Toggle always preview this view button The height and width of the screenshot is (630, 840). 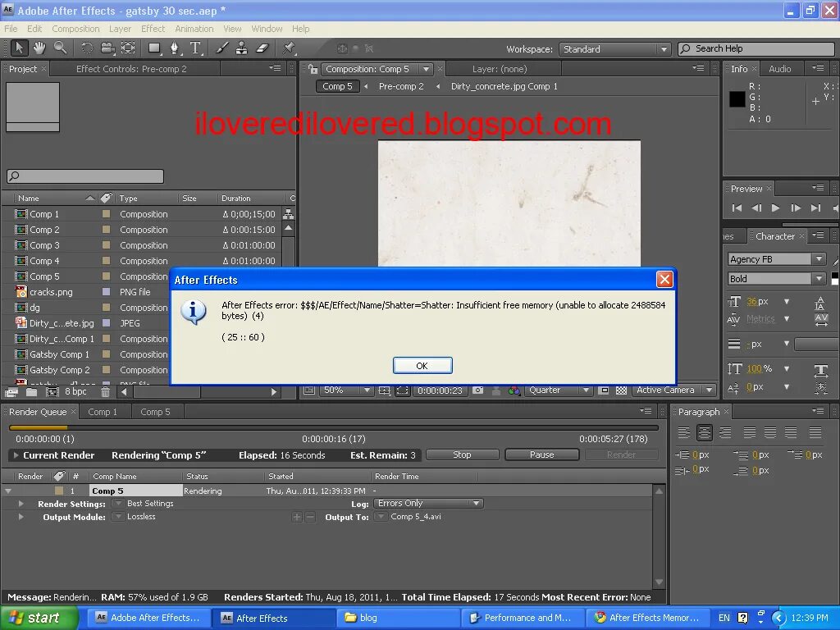coord(308,390)
